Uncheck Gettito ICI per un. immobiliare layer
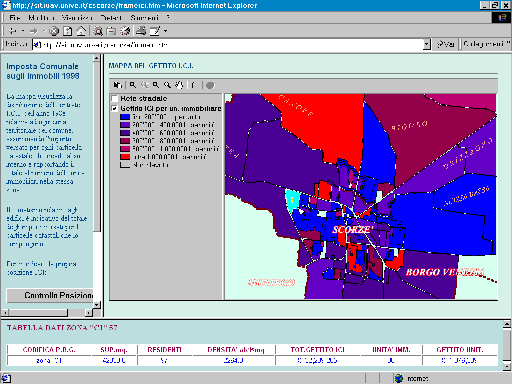This screenshot has width=512, height=384. tap(114, 108)
